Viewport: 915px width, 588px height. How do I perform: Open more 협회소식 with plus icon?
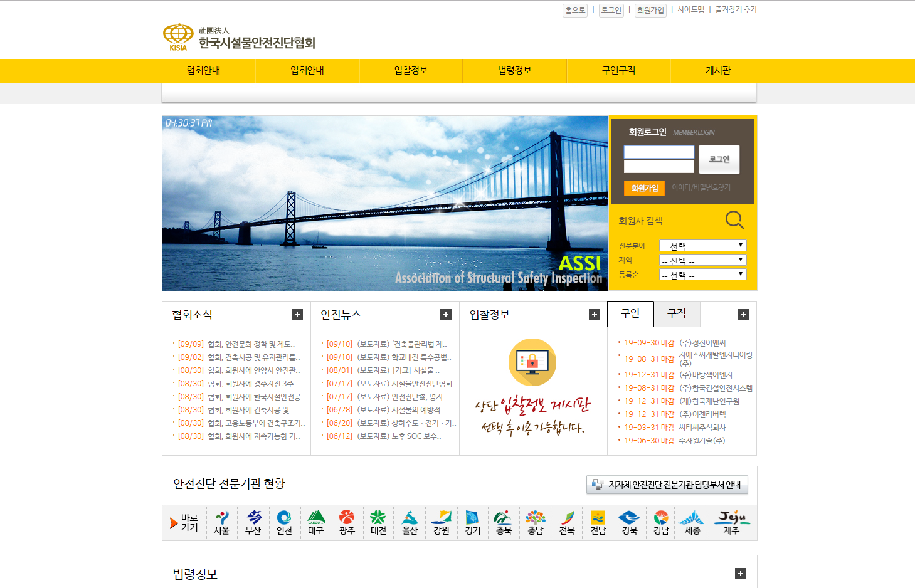coord(297,315)
